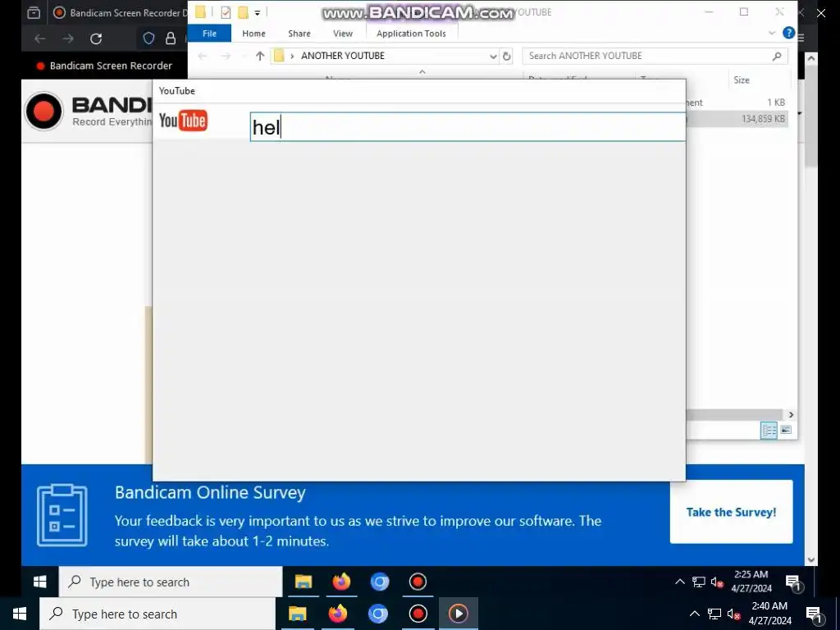Open the shield tracking protection icon
The image size is (840, 630).
(x=149, y=38)
